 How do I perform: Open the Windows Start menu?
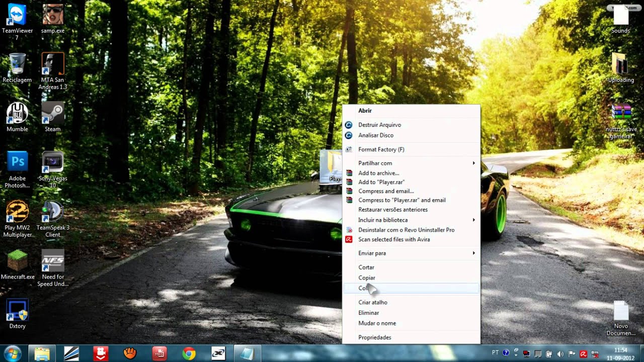coord(13,353)
